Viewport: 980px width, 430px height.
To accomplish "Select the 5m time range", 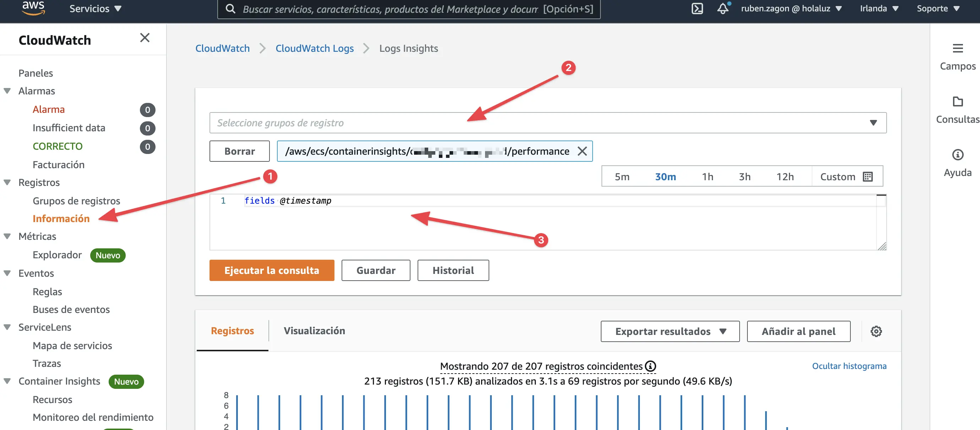I will point(622,177).
